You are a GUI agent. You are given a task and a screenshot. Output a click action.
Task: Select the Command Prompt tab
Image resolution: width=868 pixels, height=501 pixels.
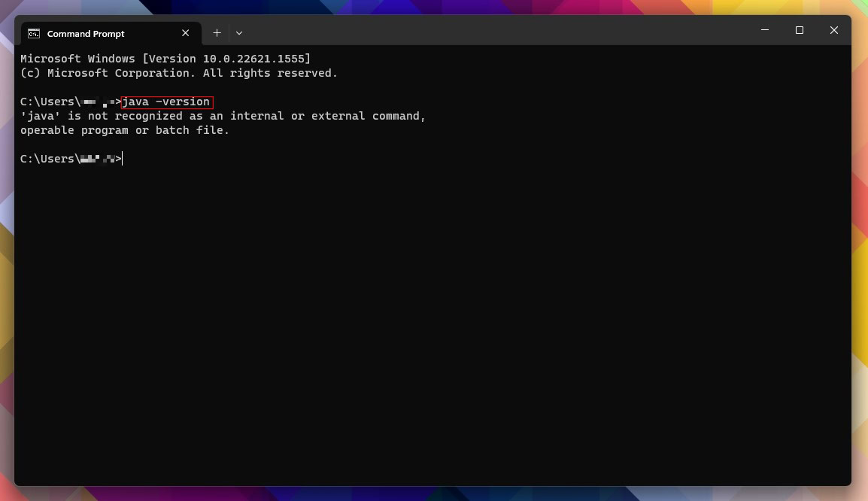(111, 34)
